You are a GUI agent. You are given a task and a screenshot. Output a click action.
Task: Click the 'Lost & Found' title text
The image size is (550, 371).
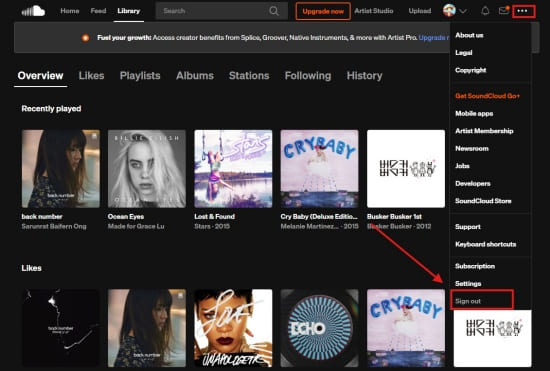click(215, 216)
